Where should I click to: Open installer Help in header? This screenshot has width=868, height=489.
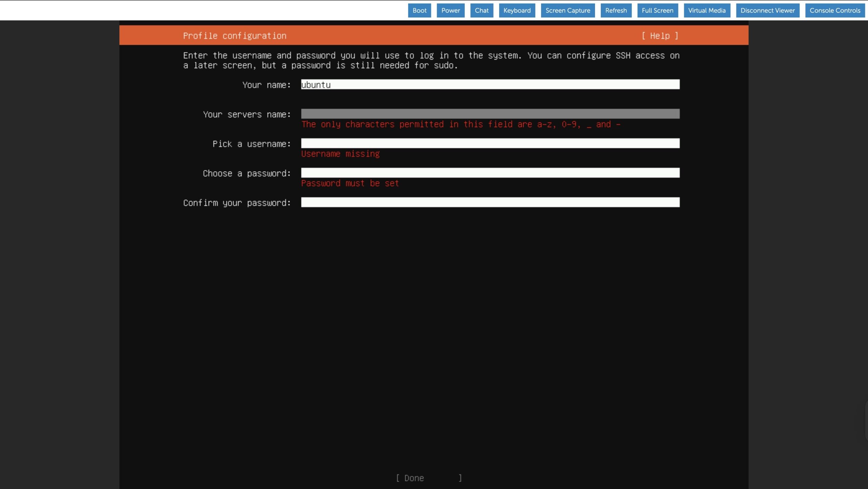(x=659, y=36)
